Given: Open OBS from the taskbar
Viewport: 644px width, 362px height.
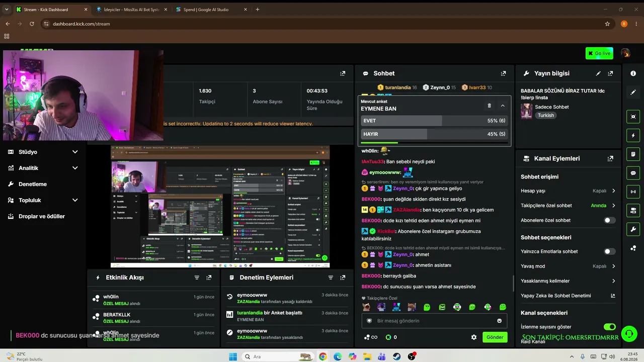Looking at the screenshot, I should (412, 356).
